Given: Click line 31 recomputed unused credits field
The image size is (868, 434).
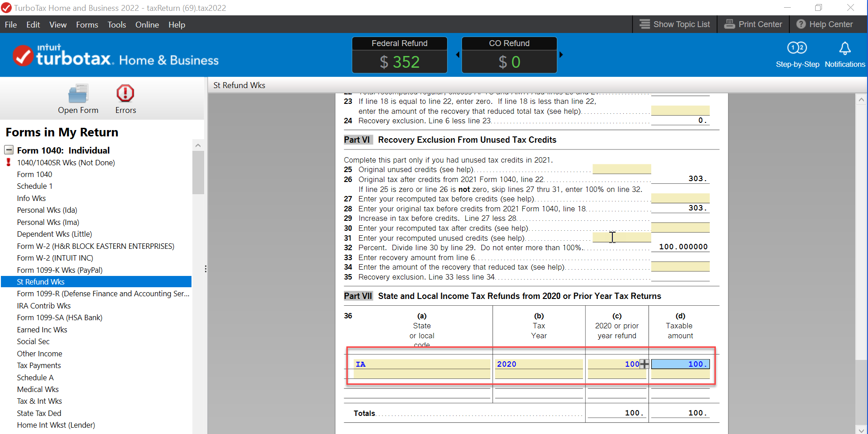Looking at the screenshot, I should coord(621,238).
